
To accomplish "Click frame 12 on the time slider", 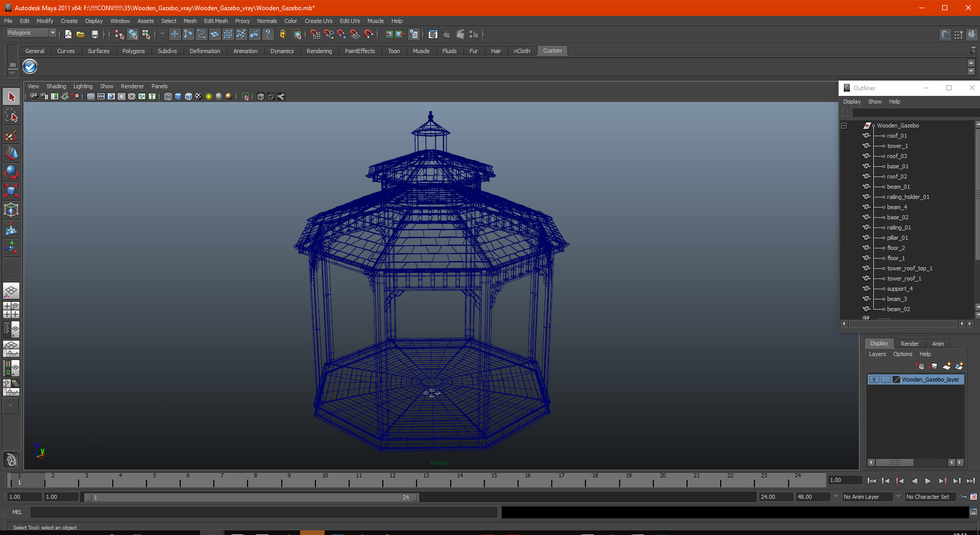I will pyautogui.click(x=392, y=480).
